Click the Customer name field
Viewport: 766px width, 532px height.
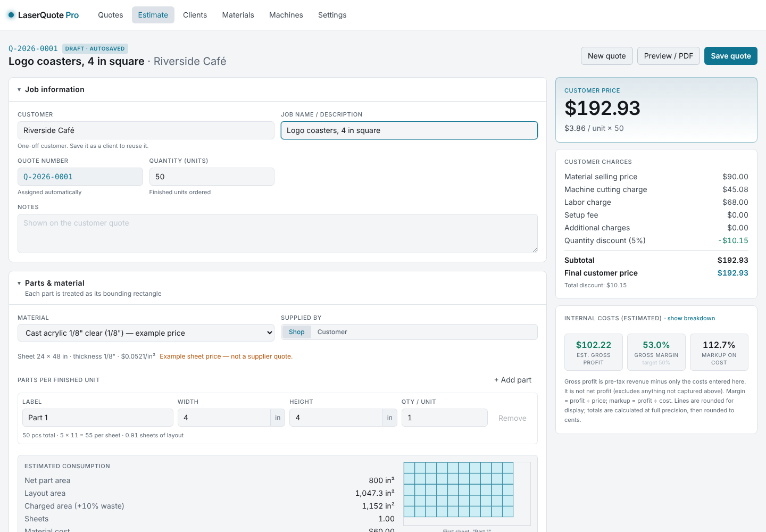tap(146, 130)
